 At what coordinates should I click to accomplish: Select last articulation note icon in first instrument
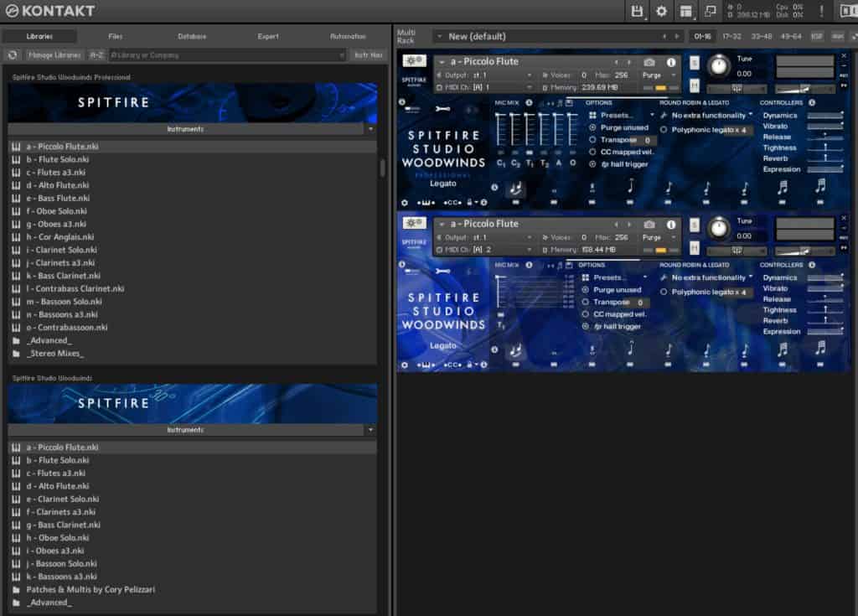pos(819,186)
